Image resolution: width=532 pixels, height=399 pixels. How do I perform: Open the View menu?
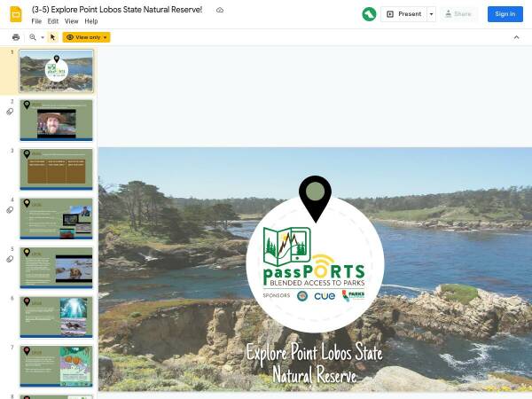tap(71, 21)
